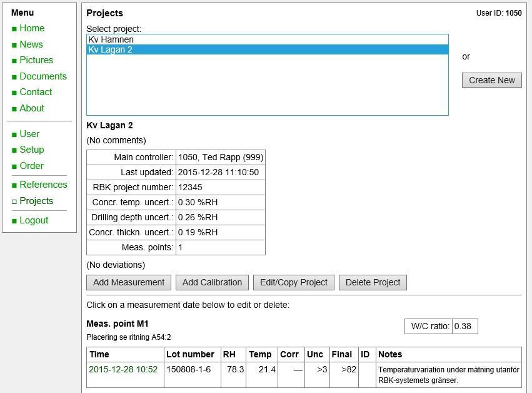Click last updated value 2015-12-28 11:10:50
Viewport: 532px width, 393px height.
click(x=218, y=172)
